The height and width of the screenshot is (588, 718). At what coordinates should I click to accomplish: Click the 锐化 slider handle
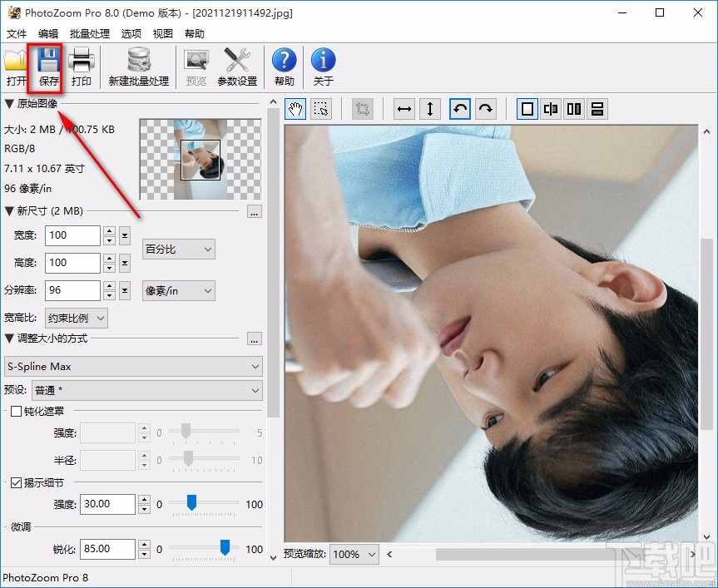(225, 546)
